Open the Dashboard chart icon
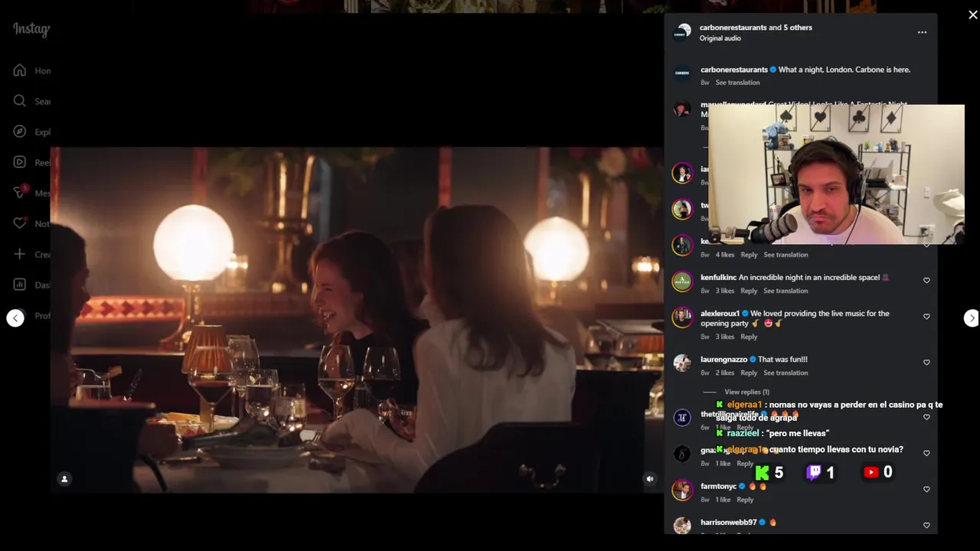Viewport: 980px width, 551px height. coord(20,285)
